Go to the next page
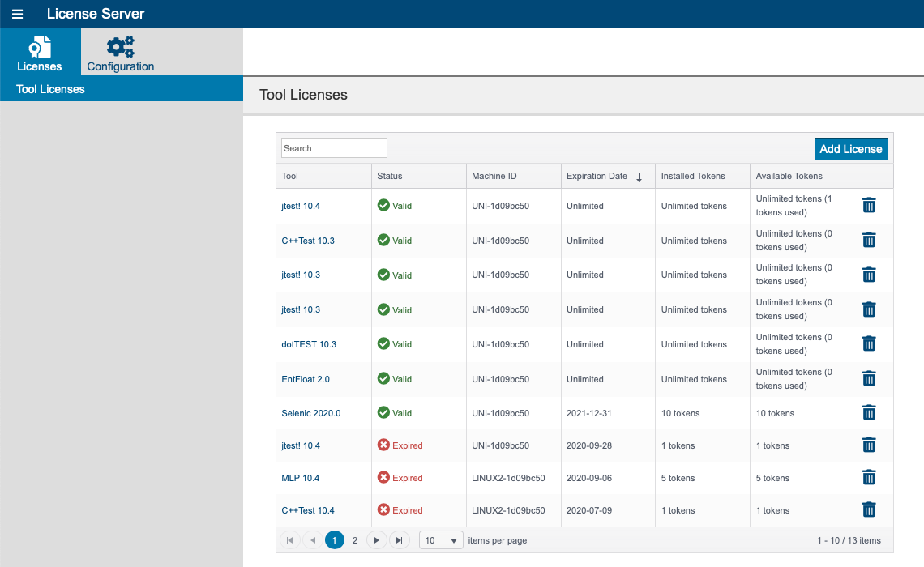Viewport: 924px width, 567px height. pyautogui.click(x=377, y=540)
